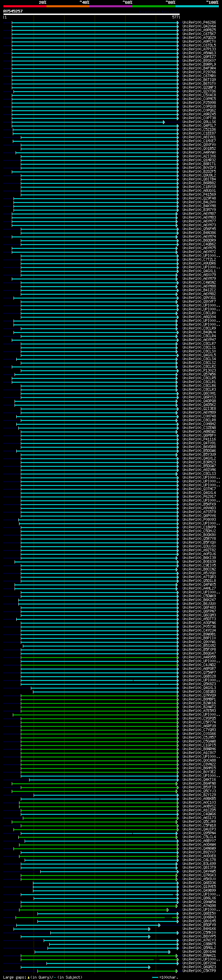Select label UniRef100_A1C9X7
Image resolution: width=222 pixels, height=980 pixels.
point(199,753)
